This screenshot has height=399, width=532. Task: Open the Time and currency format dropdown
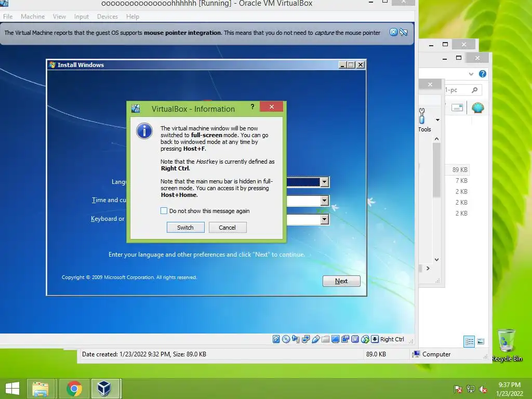tap(324, 201)
